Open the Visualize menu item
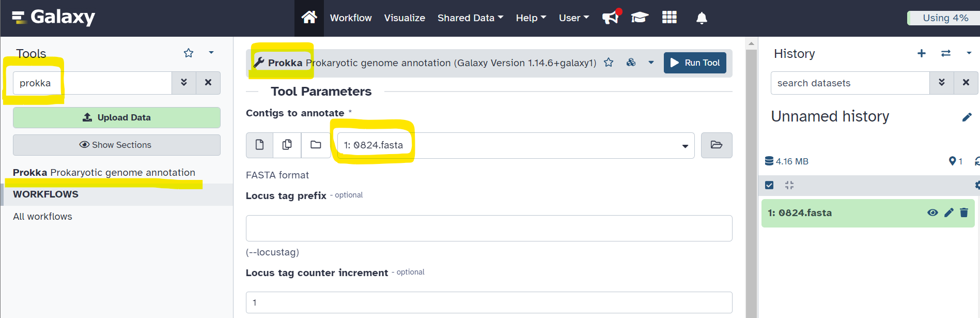 [405, 18]
